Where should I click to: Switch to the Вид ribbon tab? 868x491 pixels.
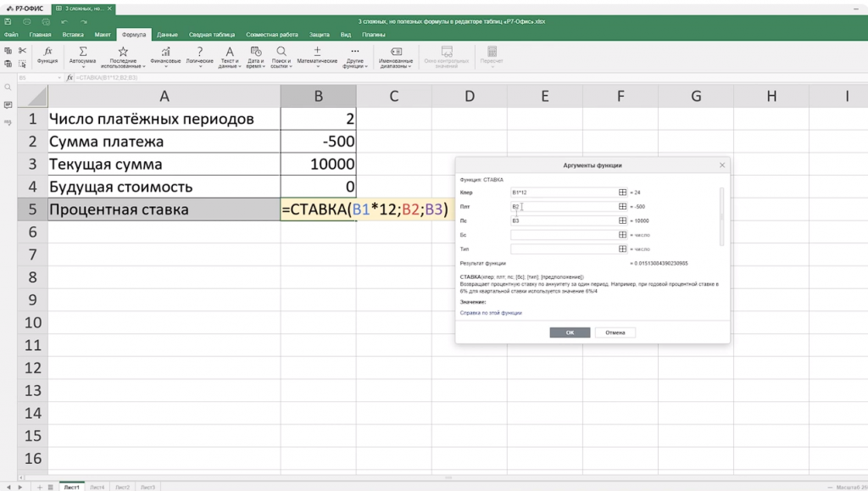[x=346, y=34]
